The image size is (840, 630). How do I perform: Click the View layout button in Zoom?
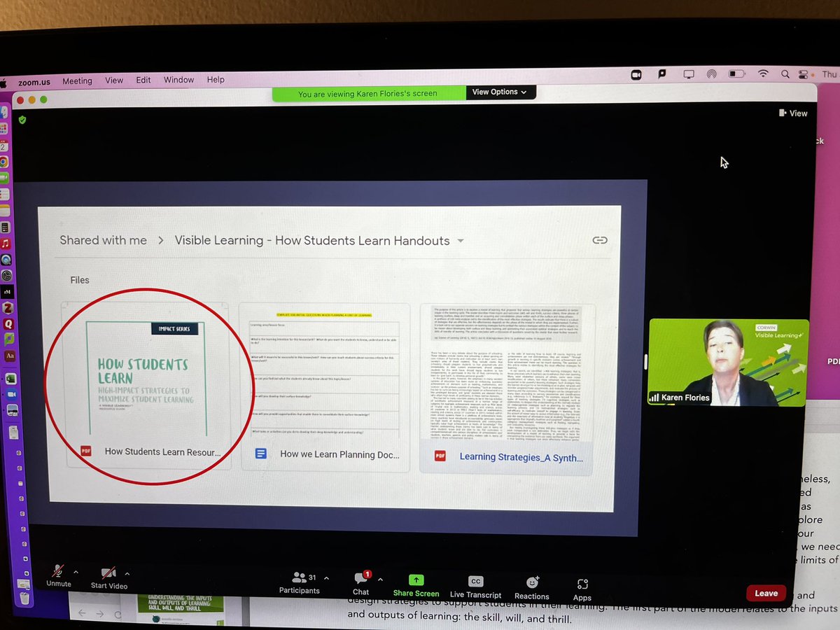(793, 113)
